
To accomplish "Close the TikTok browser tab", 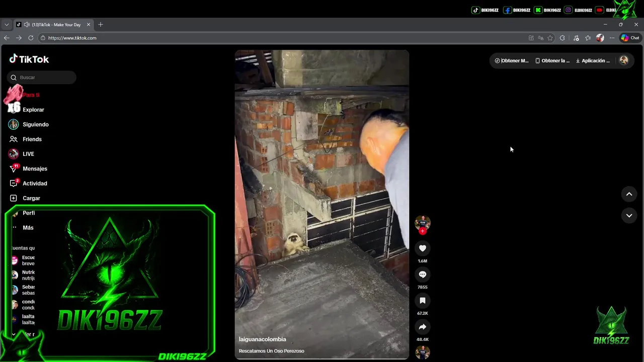I will (89, 24).
